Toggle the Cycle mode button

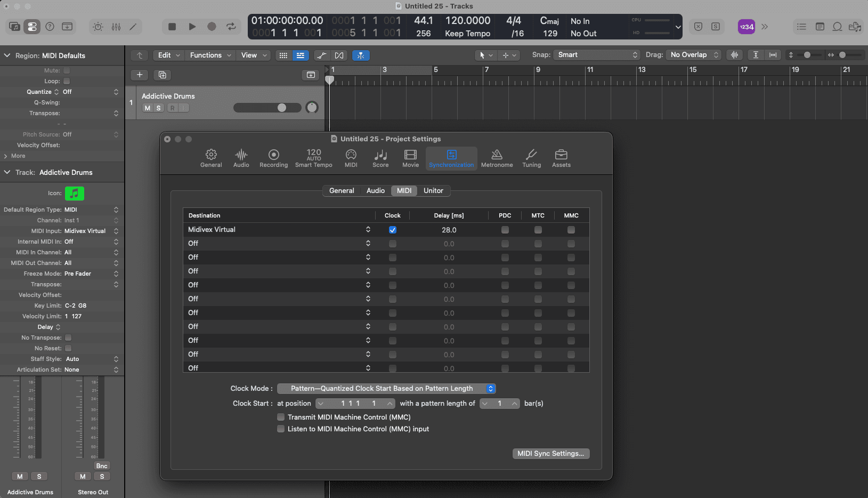coord(231,27)
